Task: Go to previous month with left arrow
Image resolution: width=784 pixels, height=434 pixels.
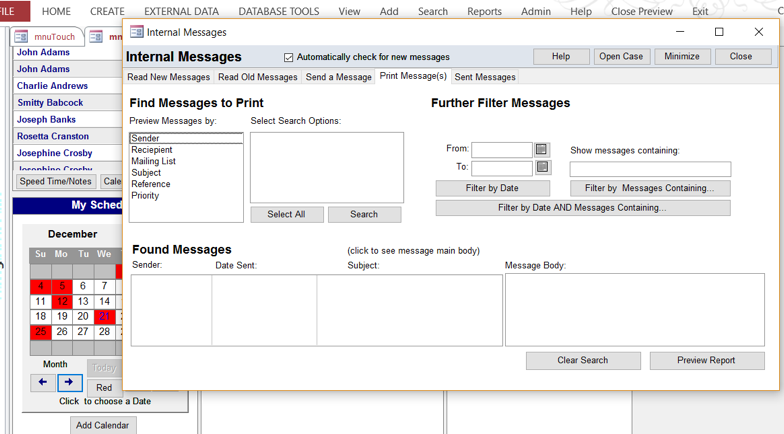Action: pos(42,382)
